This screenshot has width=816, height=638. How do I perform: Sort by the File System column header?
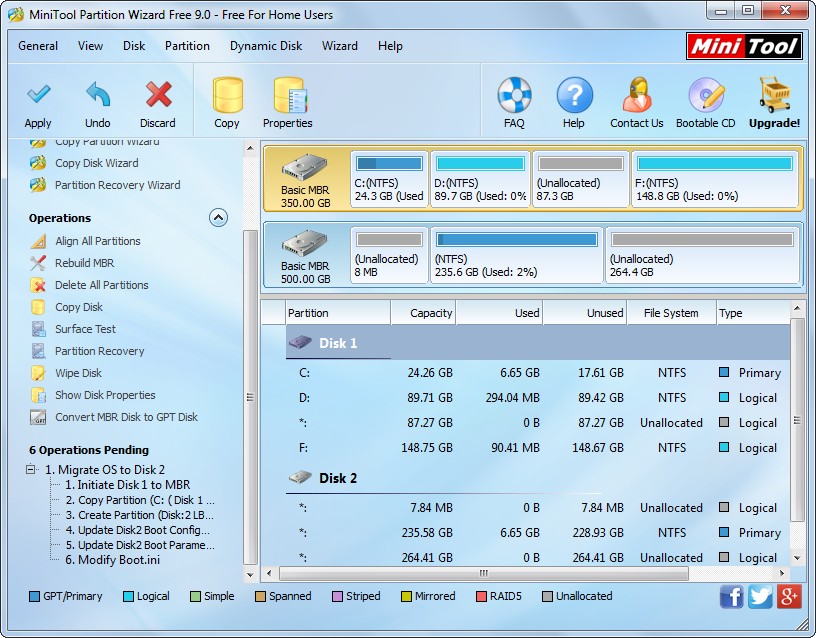coord(671,313)
